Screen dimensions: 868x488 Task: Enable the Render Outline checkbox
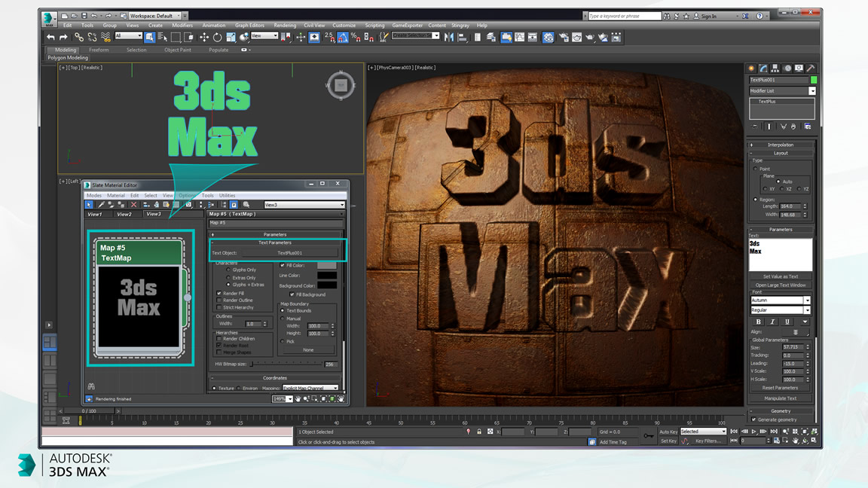[219, 300]
